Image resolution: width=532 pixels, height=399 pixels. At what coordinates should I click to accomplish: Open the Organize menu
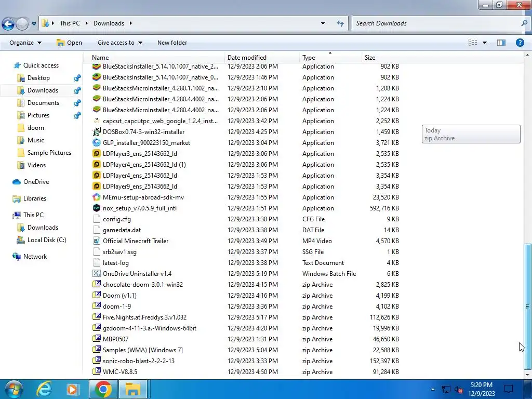(x=25, y=43)
